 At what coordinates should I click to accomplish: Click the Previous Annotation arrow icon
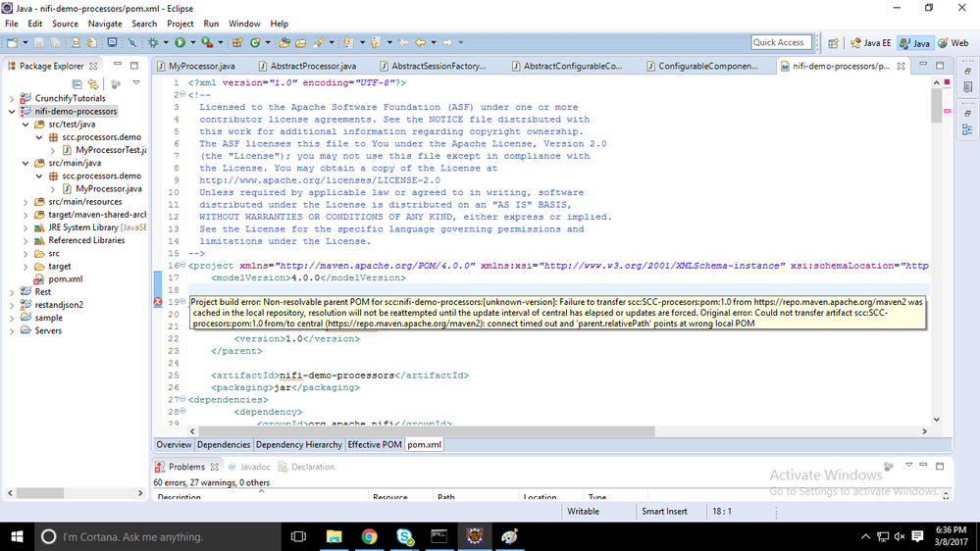[x=375, y=42]
